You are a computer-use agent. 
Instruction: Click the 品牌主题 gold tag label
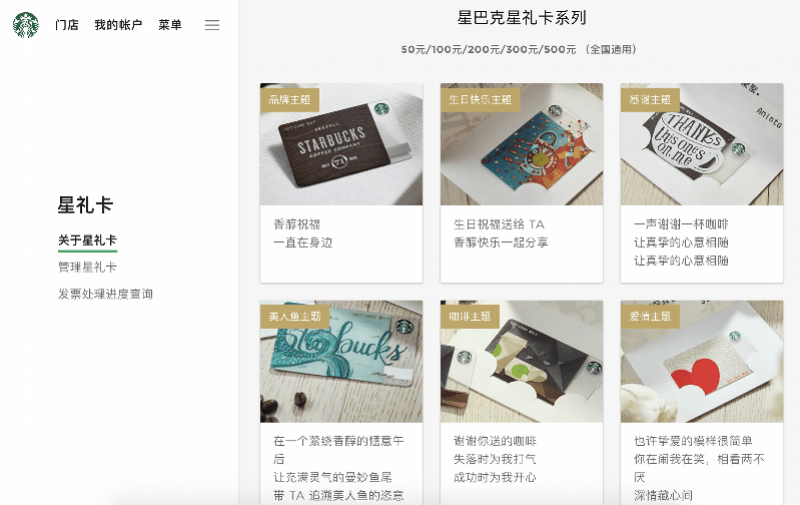coord(290,99)
